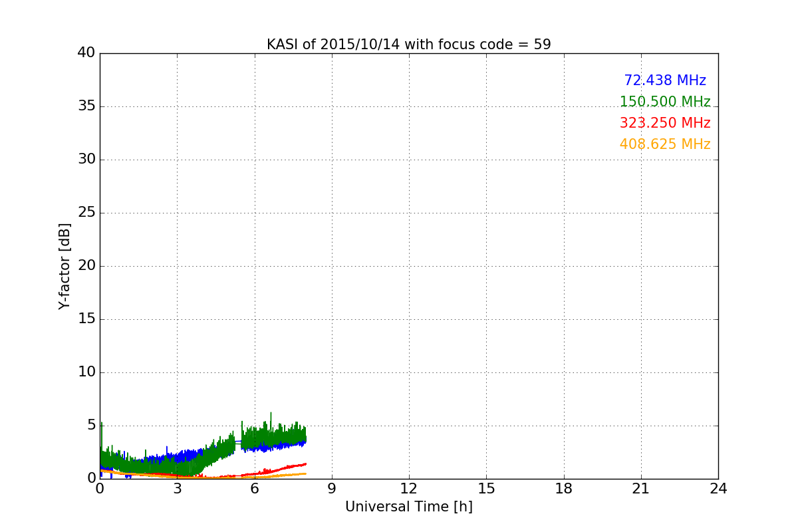Select the 408.625 MHz legend label

(x=665, y=144)
